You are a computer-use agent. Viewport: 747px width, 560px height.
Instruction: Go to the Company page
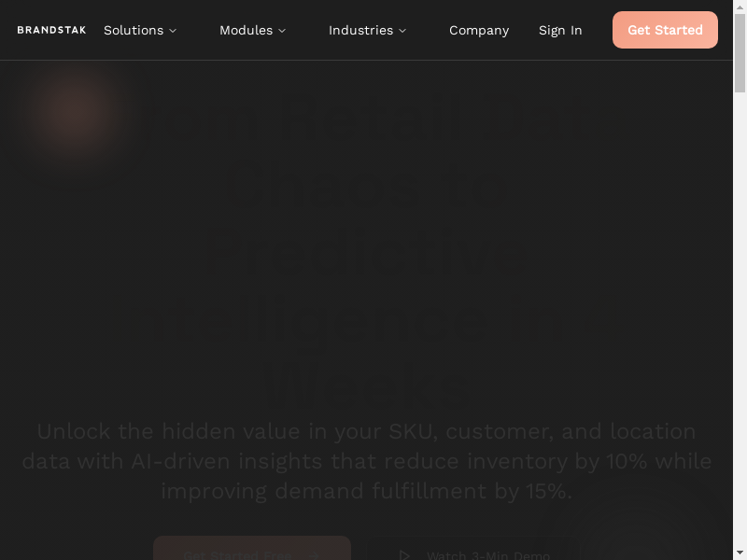pos(479,30)
